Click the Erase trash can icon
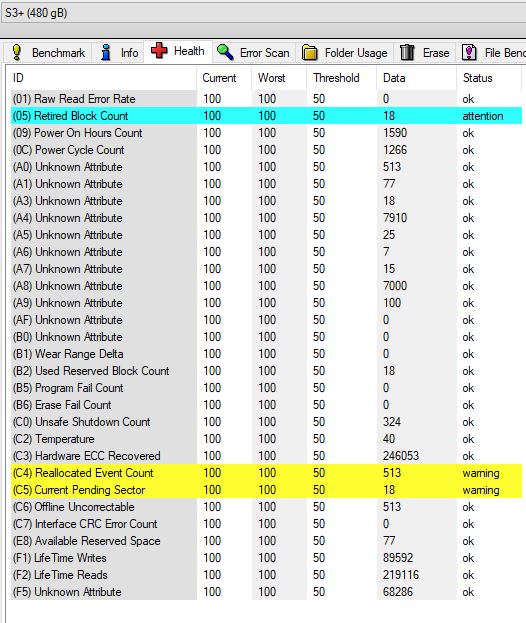Screen dimensions: 526x623 coord(407,52)
